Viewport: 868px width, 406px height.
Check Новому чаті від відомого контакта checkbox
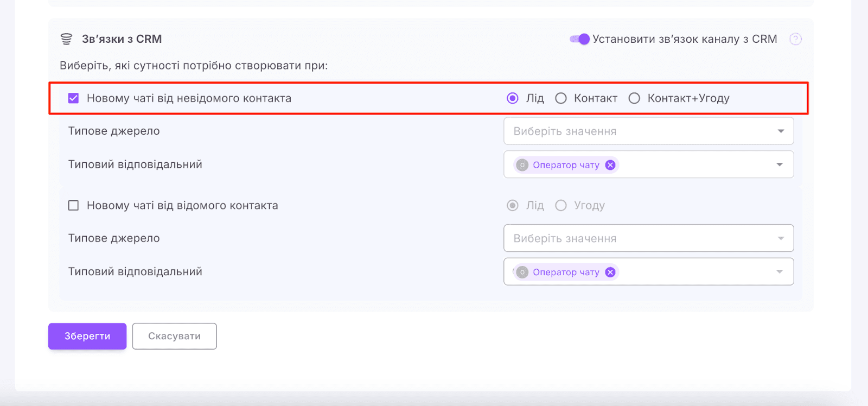point(73,206)
